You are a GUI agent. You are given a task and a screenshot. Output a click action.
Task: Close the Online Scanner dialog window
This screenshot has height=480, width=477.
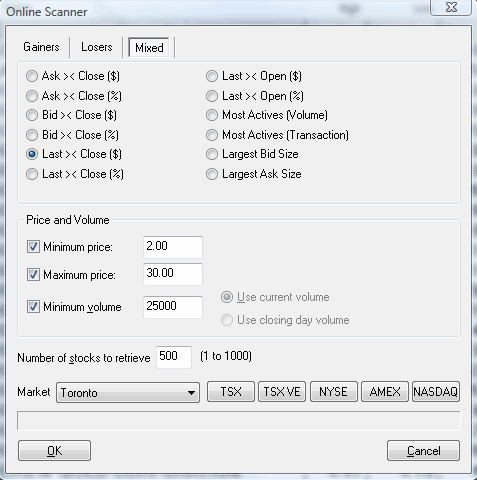[x=451, y=7]
